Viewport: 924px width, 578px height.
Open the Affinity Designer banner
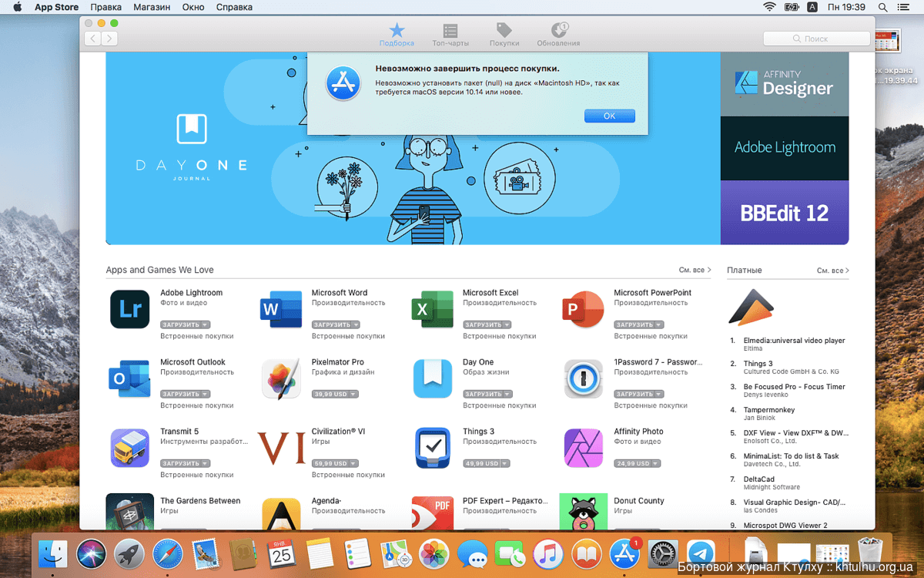tap(785, 84)
